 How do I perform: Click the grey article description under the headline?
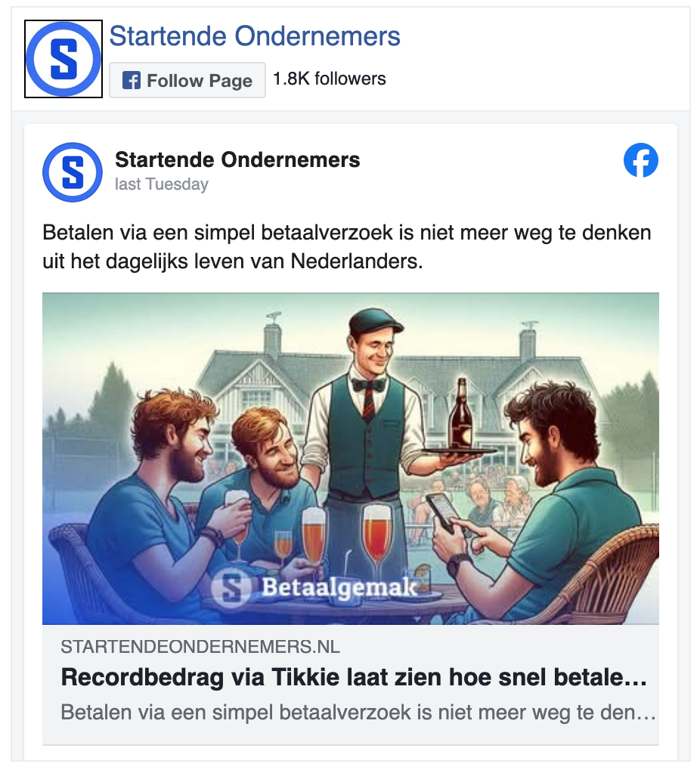[x=358, y=712]
